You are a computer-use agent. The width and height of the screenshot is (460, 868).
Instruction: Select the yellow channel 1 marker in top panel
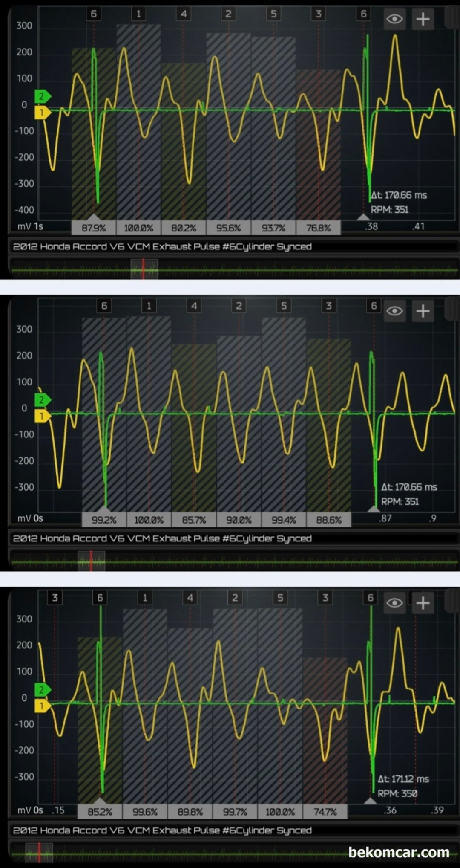(42, 113)
